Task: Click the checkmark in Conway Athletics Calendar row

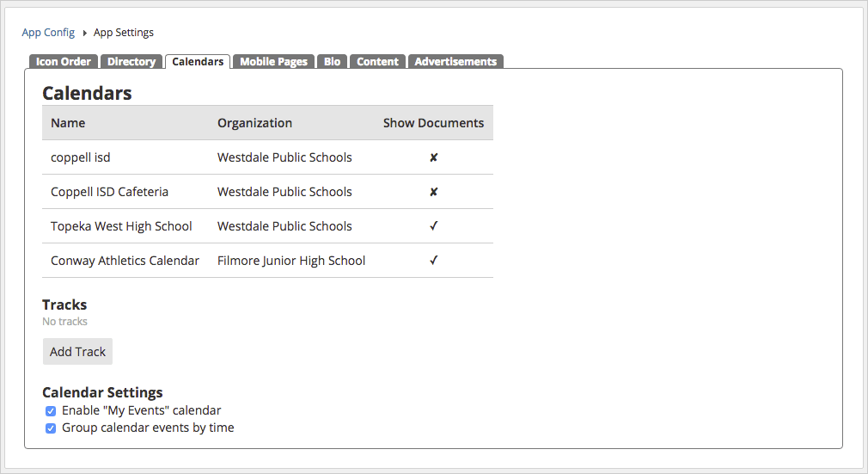Action: click(x=433, y=260)
